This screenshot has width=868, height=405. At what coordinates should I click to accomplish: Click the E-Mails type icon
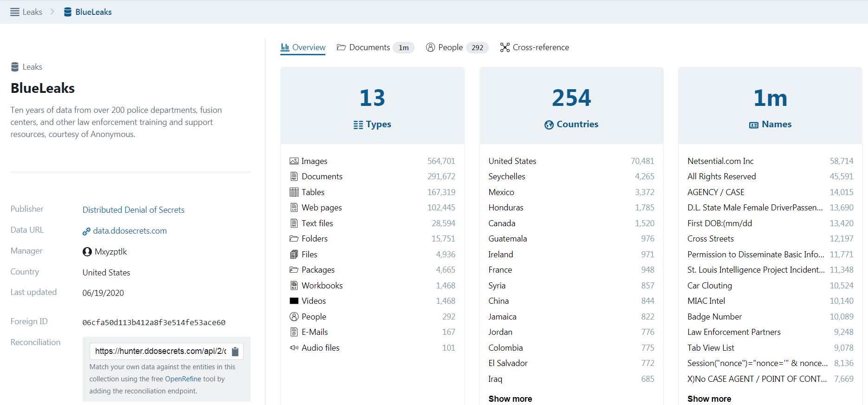click(x=294, y=332)
